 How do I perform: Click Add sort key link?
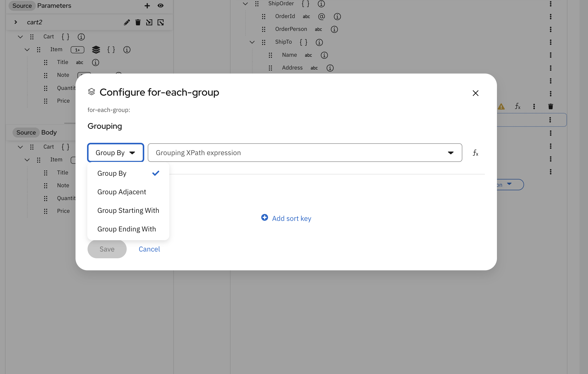(x=286, y=218)
